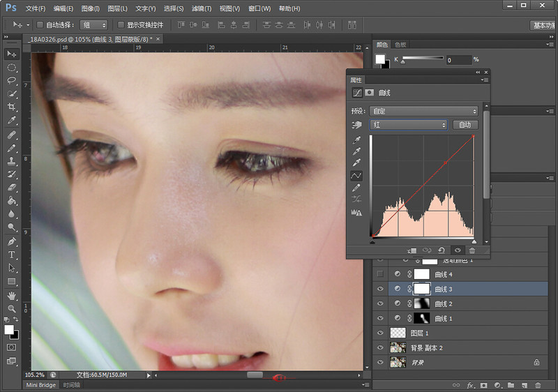Select the Path Selection tool
558x392 pixels.
click(11, 268)
